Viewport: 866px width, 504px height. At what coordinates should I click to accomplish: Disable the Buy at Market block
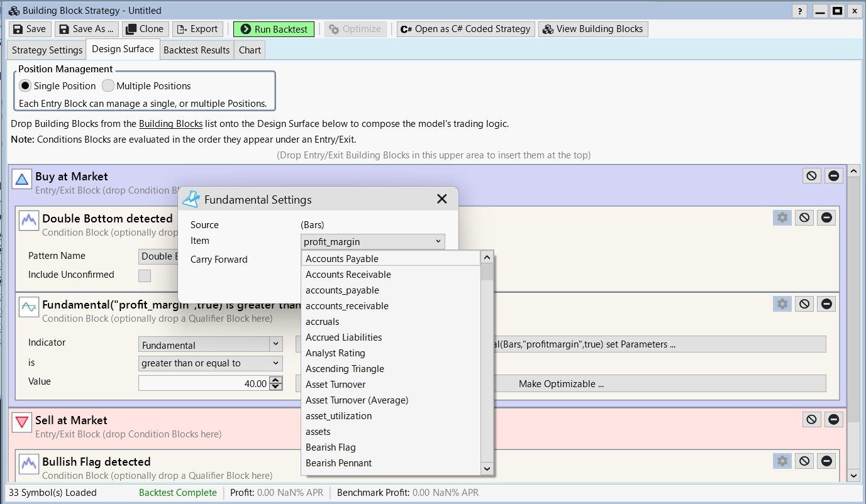pos(811,176)
